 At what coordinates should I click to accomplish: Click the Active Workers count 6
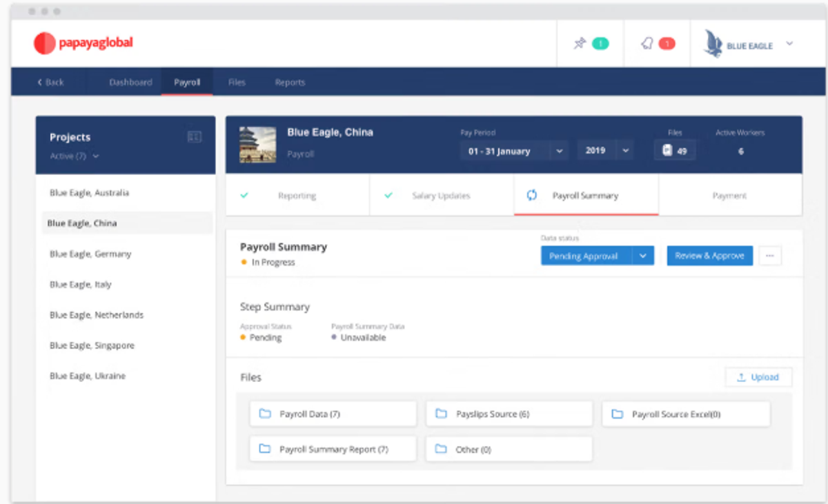click(x=740, y=151)
